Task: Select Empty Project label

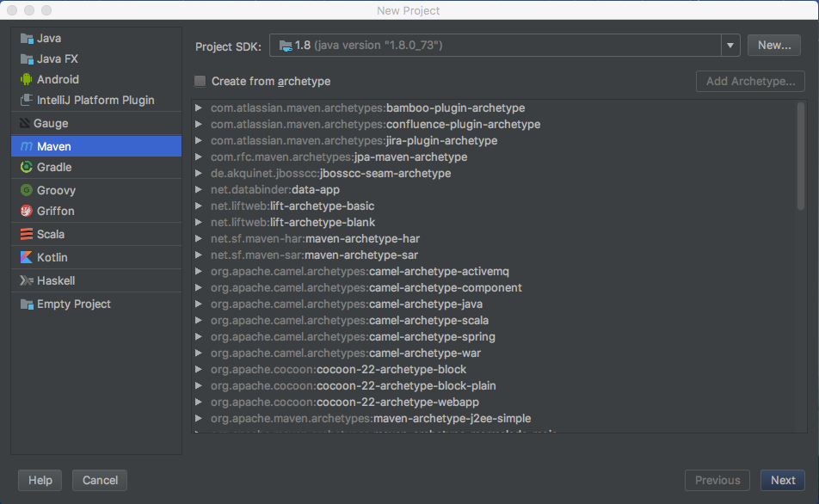Action: [x=74, y=304]
